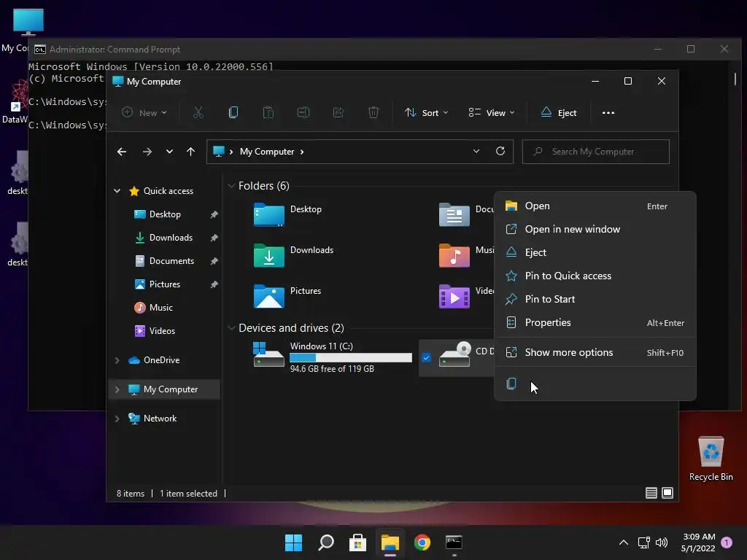Select the Windows 11 (C:) drive

(x=333, y=357)
